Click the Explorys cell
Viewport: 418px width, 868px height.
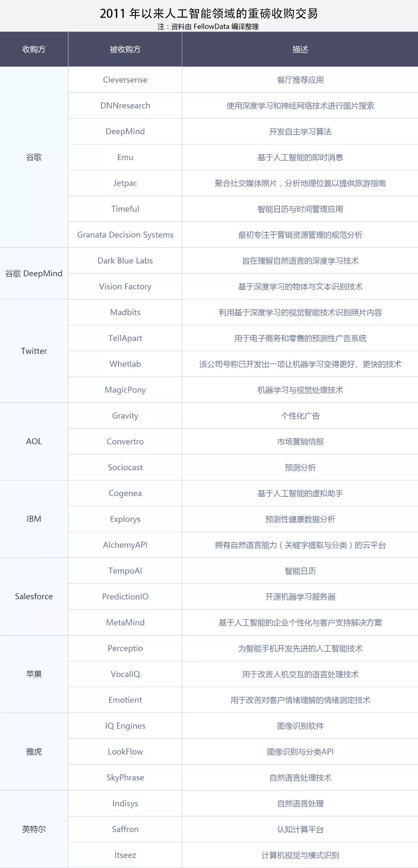[x=125, y=519]
